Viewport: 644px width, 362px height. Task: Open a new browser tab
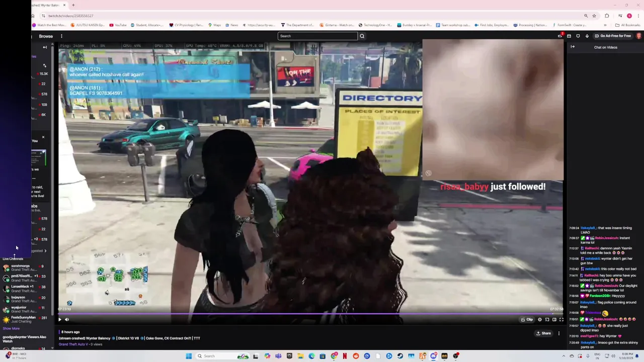[73, 5]
